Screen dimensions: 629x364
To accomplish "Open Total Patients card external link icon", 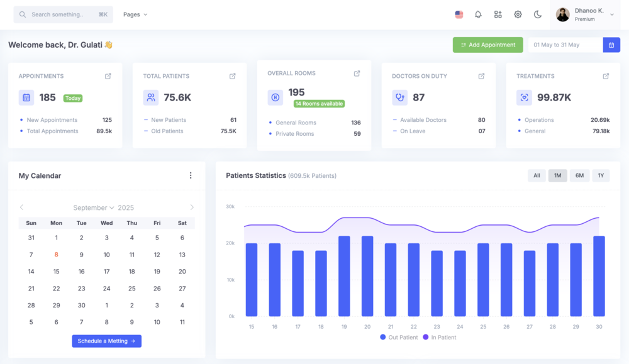I will [233, 76].
